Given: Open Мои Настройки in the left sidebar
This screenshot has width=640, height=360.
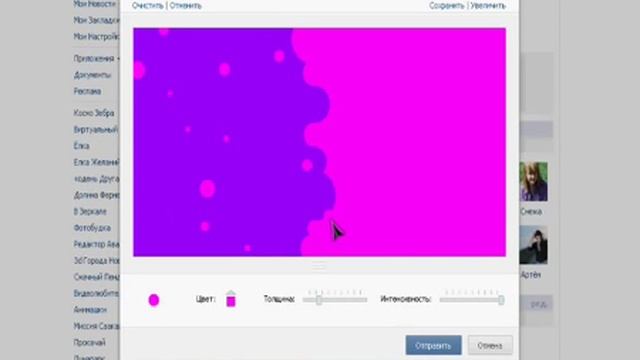Looking at the screenshot, I should coord(96,37).
